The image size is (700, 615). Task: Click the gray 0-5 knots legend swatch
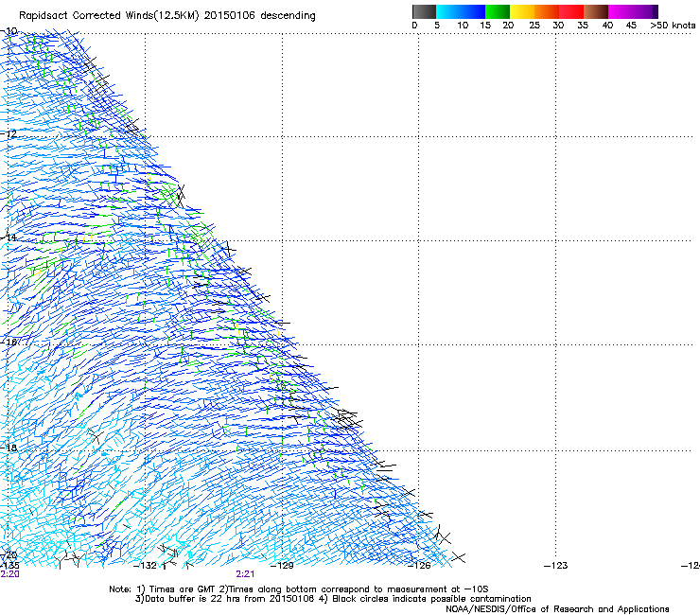[x=424, y=11]
